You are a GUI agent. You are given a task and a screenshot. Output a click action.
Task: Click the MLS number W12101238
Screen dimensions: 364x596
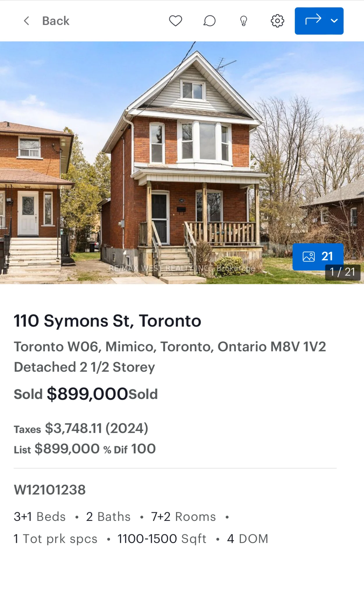[x=50, y=490]
